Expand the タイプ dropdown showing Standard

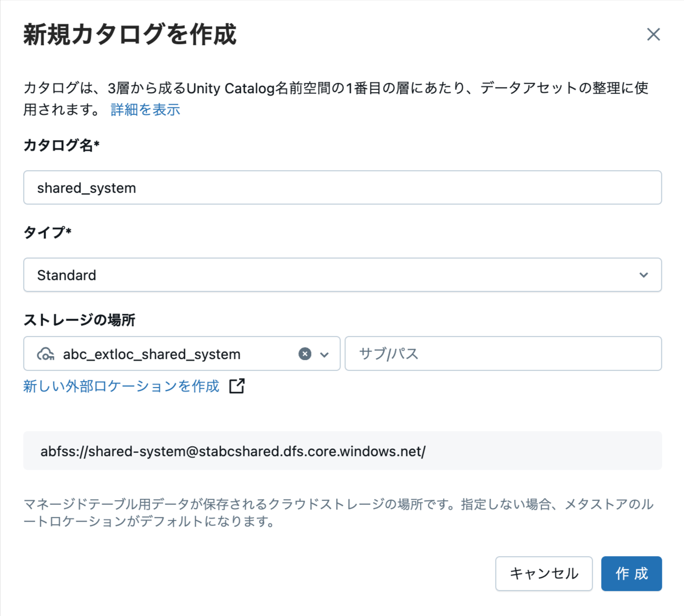342,275
